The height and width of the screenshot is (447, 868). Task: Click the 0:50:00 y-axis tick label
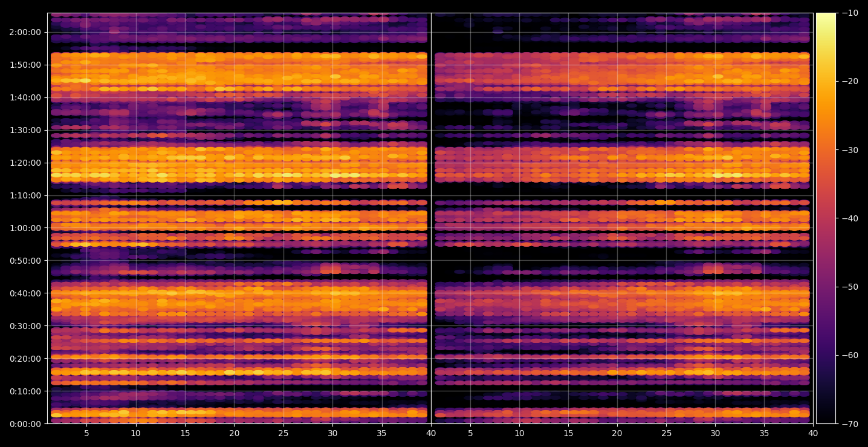[x=24, y=261]
